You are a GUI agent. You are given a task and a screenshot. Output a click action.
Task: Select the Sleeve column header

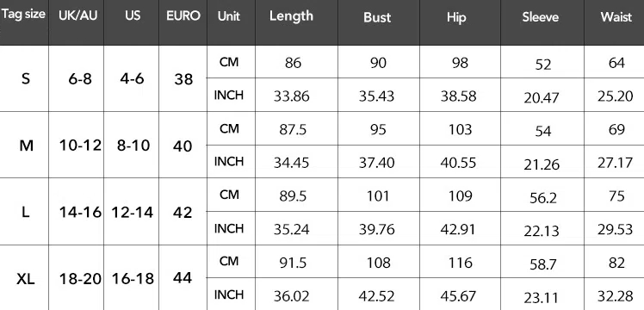tap(541, 17)
